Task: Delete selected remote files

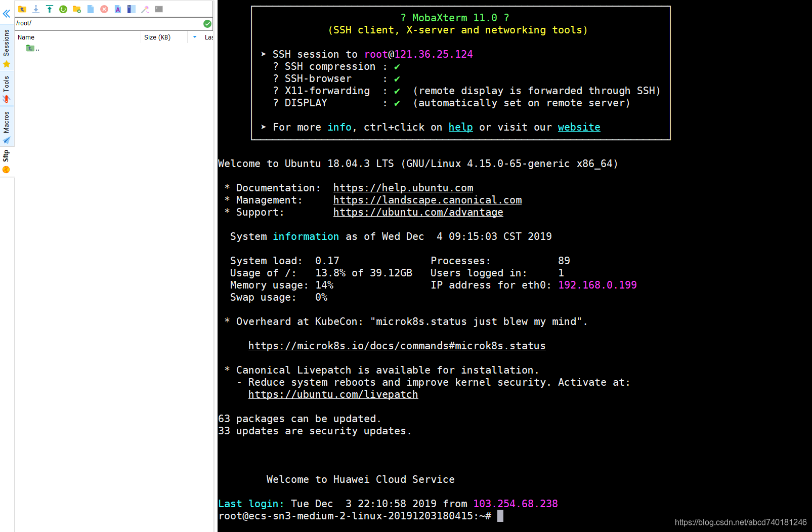Action: (x=104, y=9)
